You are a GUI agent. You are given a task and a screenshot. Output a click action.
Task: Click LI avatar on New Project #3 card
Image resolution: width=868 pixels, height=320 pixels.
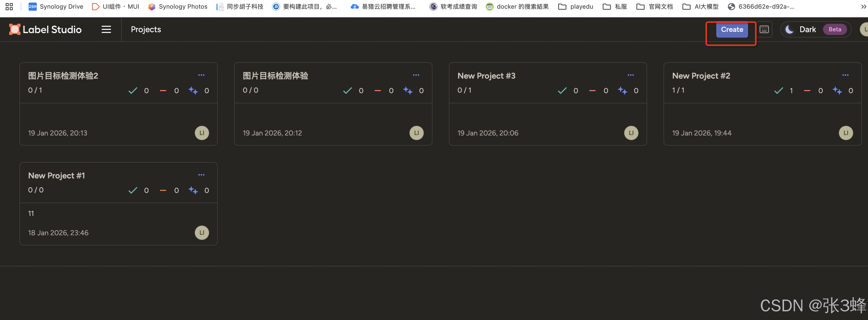coord(631,133)
